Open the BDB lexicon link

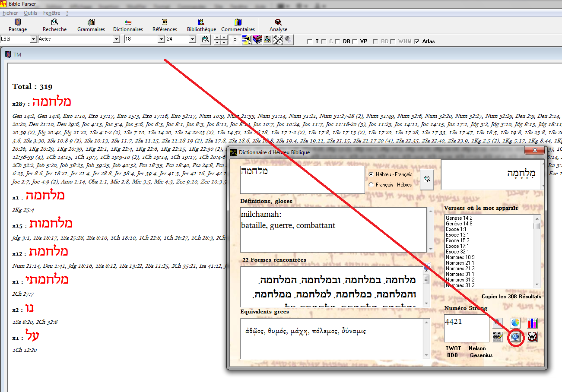[x=452, y=355]
